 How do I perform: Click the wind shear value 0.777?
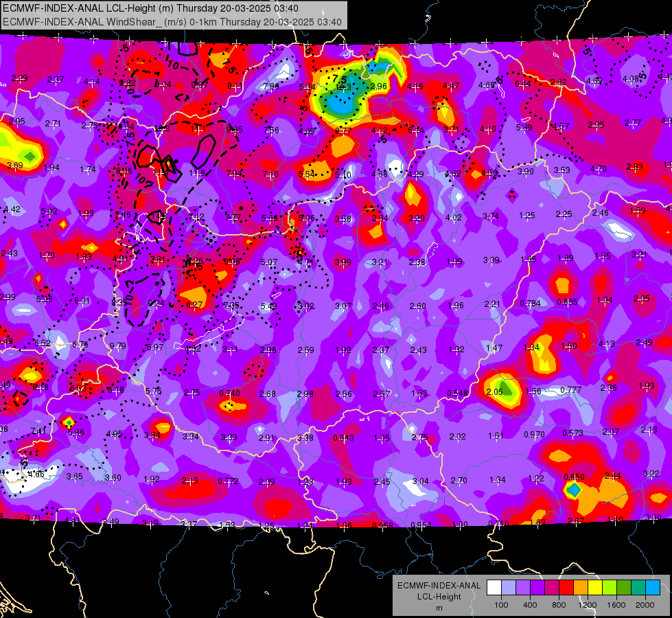click(571, 389)
